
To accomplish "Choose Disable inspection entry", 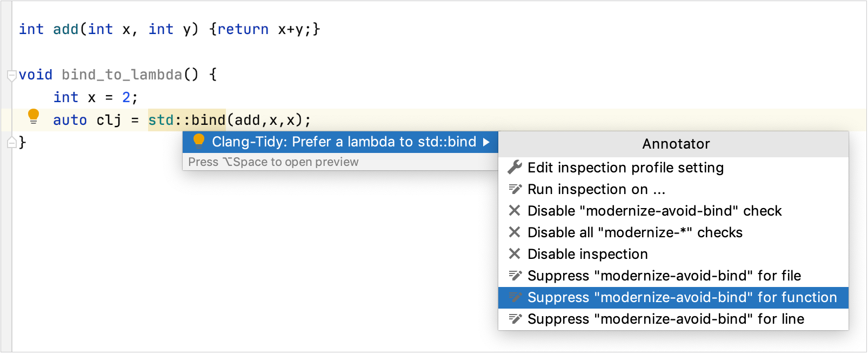I will click(x=587, y=254).
